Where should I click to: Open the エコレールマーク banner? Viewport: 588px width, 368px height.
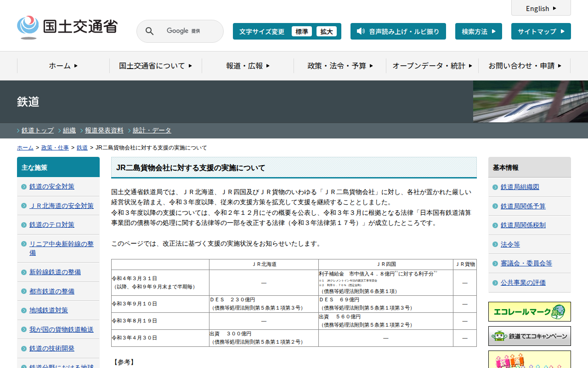pos(529,311)
